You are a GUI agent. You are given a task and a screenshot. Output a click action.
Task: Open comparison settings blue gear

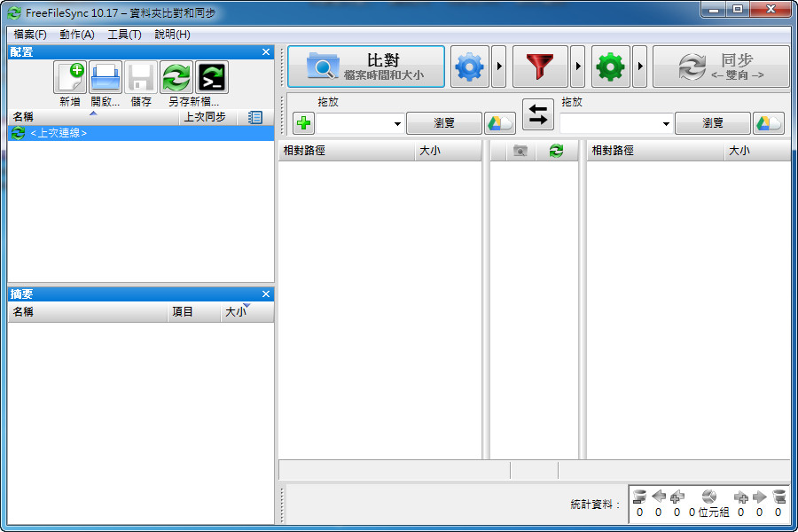coord(470,66)
